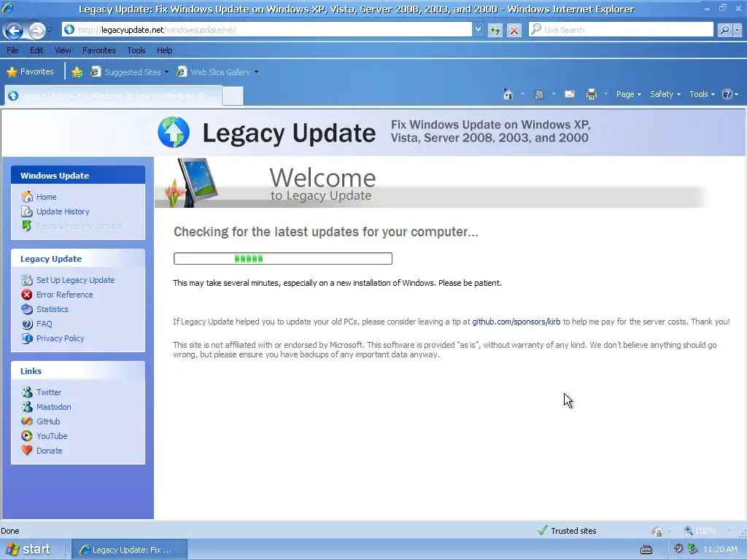This screenshot has width=747, height=560.
Task: Click the Home house icon in sidebar
Action: (27, 197)
